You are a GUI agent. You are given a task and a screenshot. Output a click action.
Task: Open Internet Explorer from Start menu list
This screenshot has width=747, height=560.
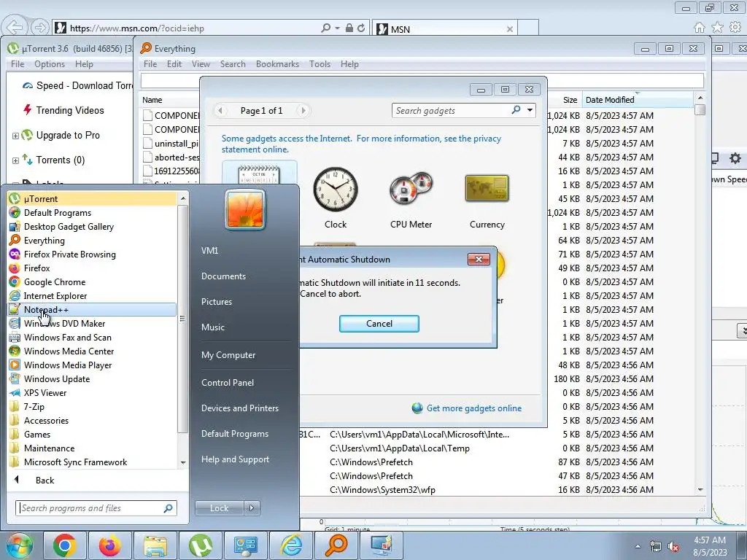[x=91, y=295]
